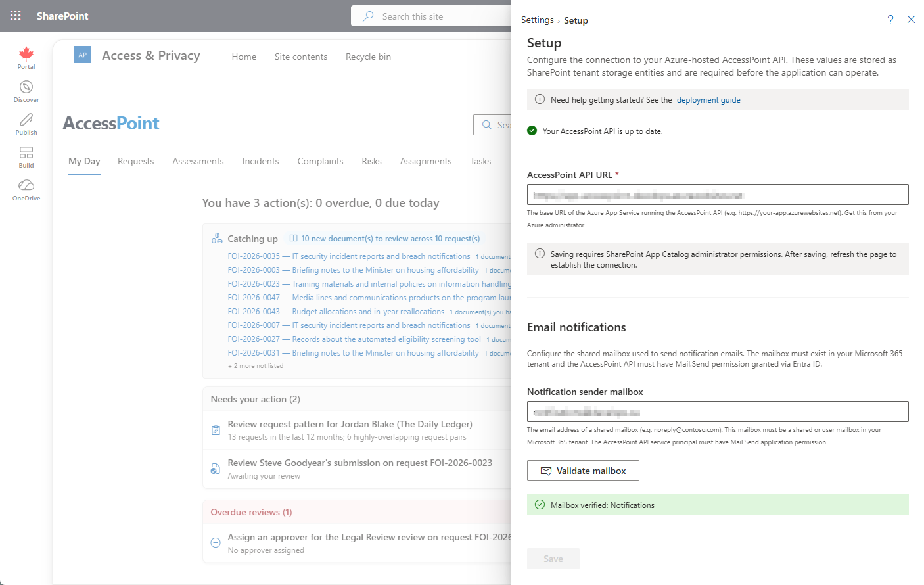Click the AccessPoint API URL input field
The height and width of the screenshot is (585, 924).
[718, 195]
